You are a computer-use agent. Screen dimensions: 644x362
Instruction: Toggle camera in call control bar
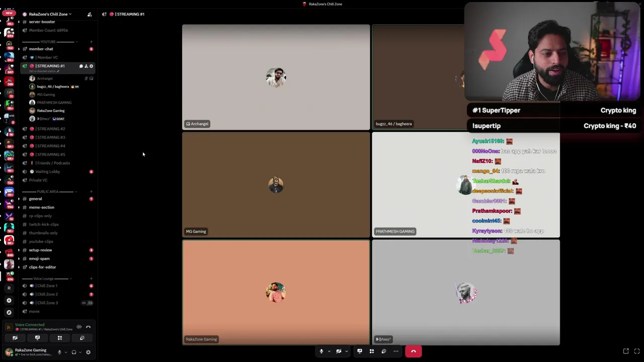tap(339, 351)
